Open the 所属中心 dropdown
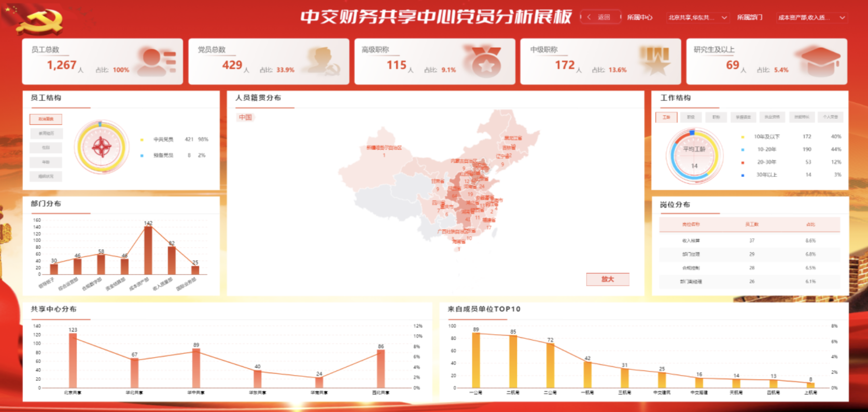Screen dimensions: 868x412 pyautogui.click(x=697, y=18)
